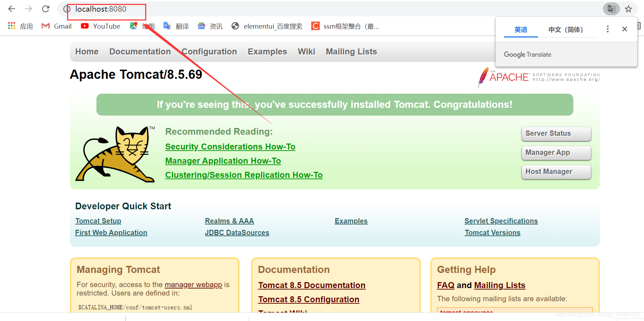
Task: Click the green congratulations banner text
Action: tap(335, 105)
